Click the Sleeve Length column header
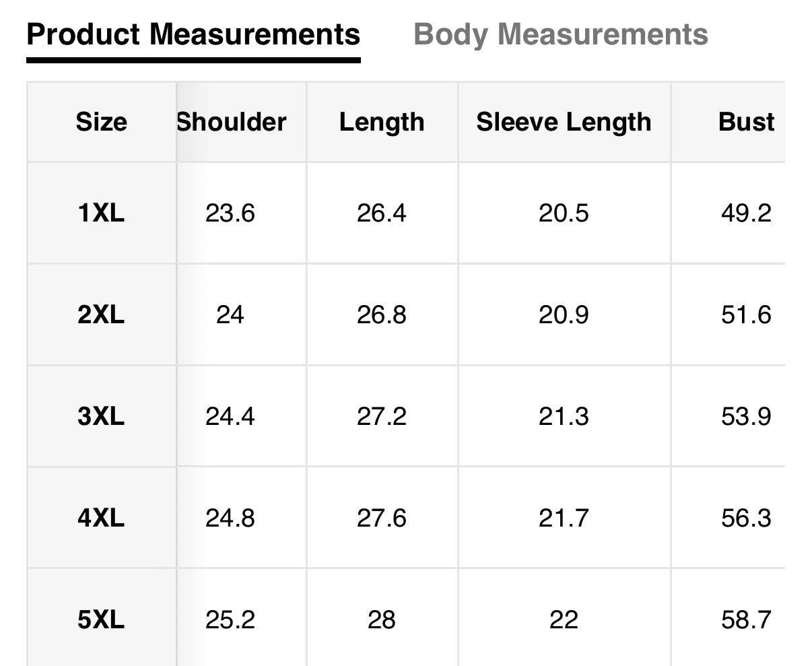The height and width of the screenshot is (666, 812). click(x=564, y=122)
